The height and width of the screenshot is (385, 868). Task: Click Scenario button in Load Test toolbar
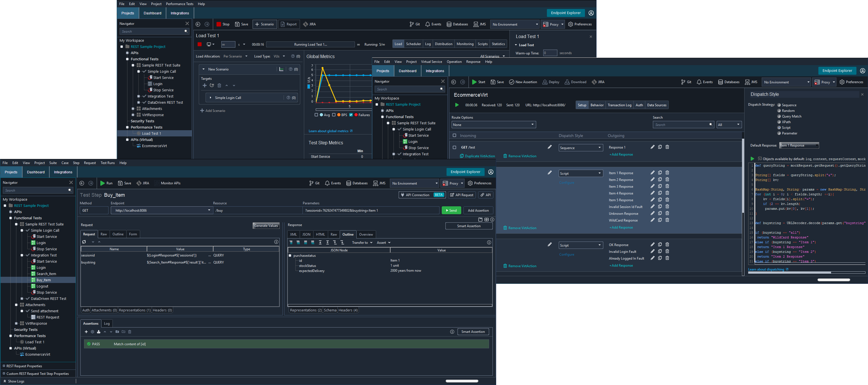(264, 24)
